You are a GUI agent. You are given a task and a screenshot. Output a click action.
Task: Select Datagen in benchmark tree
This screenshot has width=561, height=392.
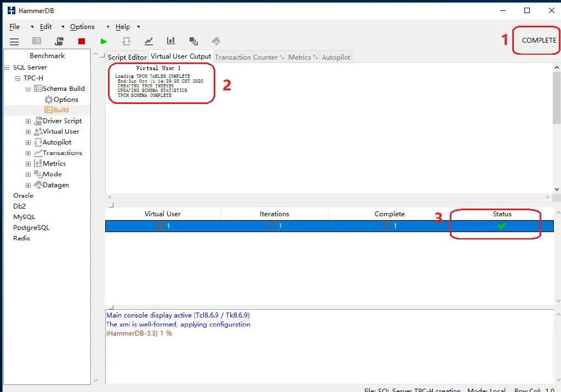(x=56, y=185)
